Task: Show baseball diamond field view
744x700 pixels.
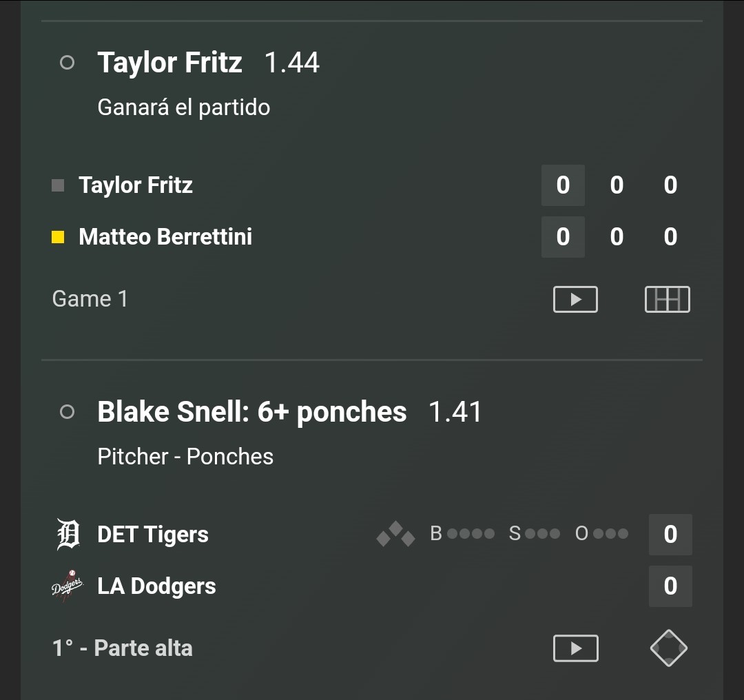Action: point(668,648)
